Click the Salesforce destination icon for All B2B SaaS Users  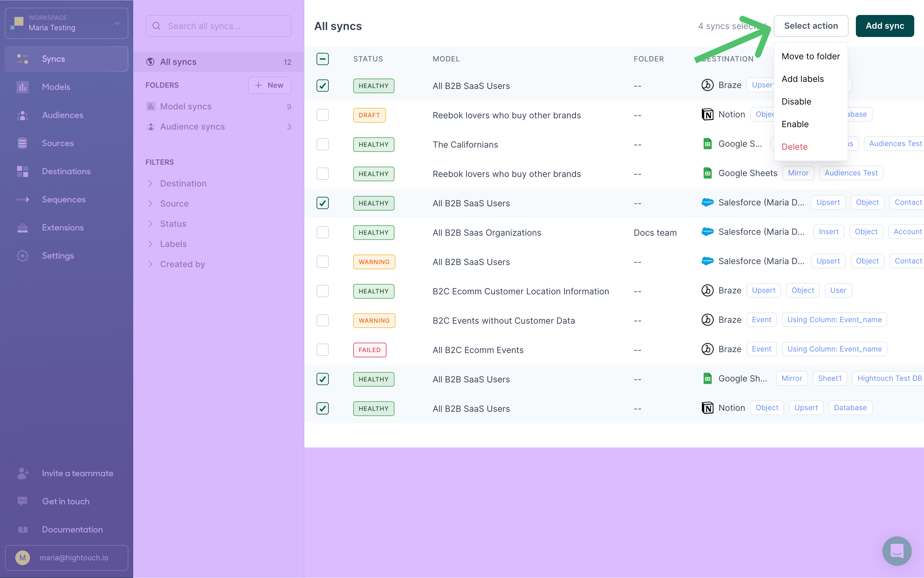click(x=708, y=202)
